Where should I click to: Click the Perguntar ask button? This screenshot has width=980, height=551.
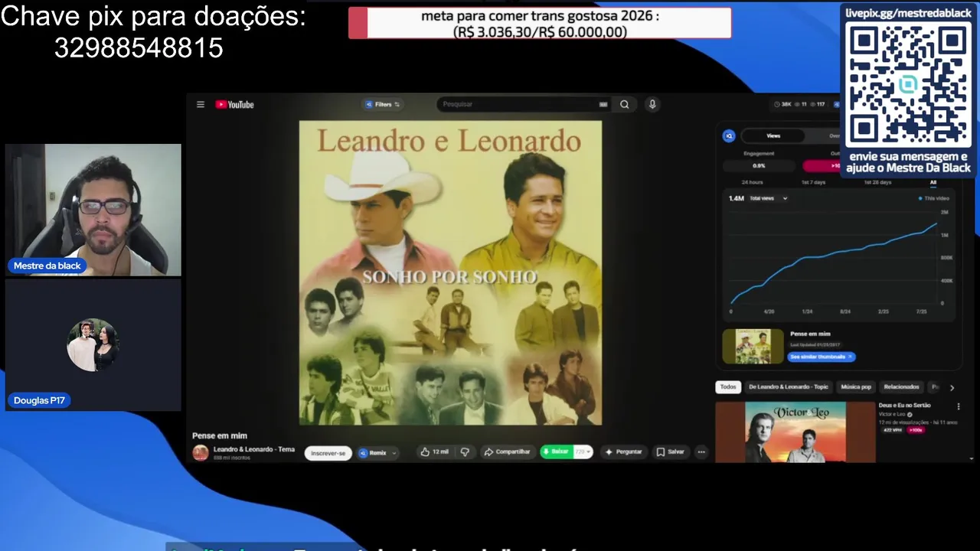click(x=624, y=452)
